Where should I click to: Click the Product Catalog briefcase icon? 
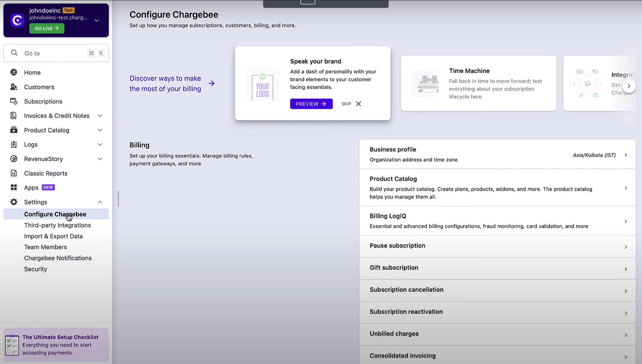pyautogui.click(x=14, y=130)
